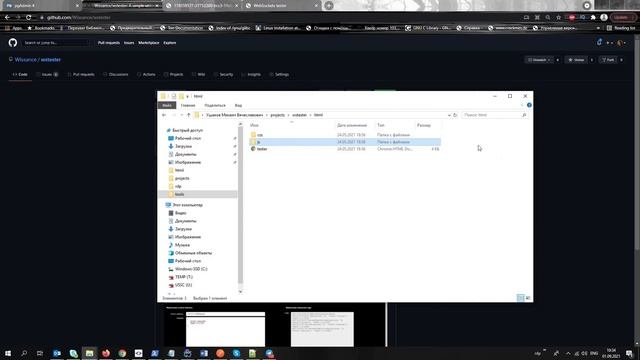Viewport: 640px width, 360px height.
Task: Open the Unwatch button on GitHub
Action: [x=539, y=60]
